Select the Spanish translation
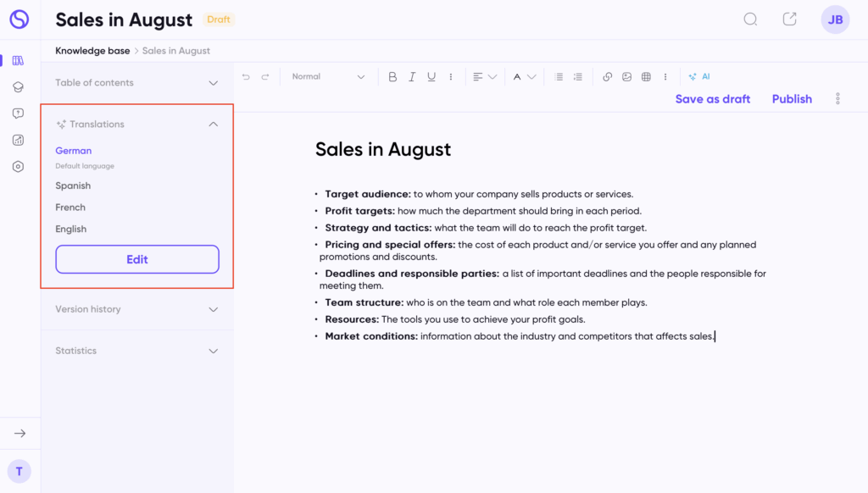Screen dimensions: 868x493 73,186
